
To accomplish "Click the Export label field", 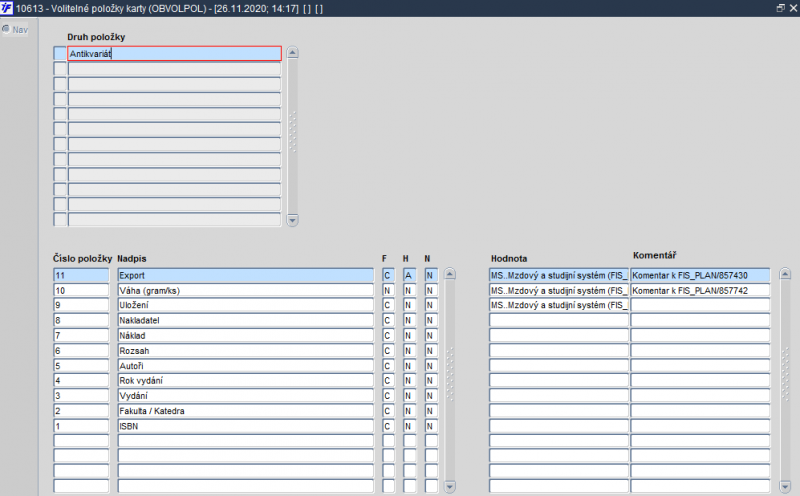I will (245, 275).
